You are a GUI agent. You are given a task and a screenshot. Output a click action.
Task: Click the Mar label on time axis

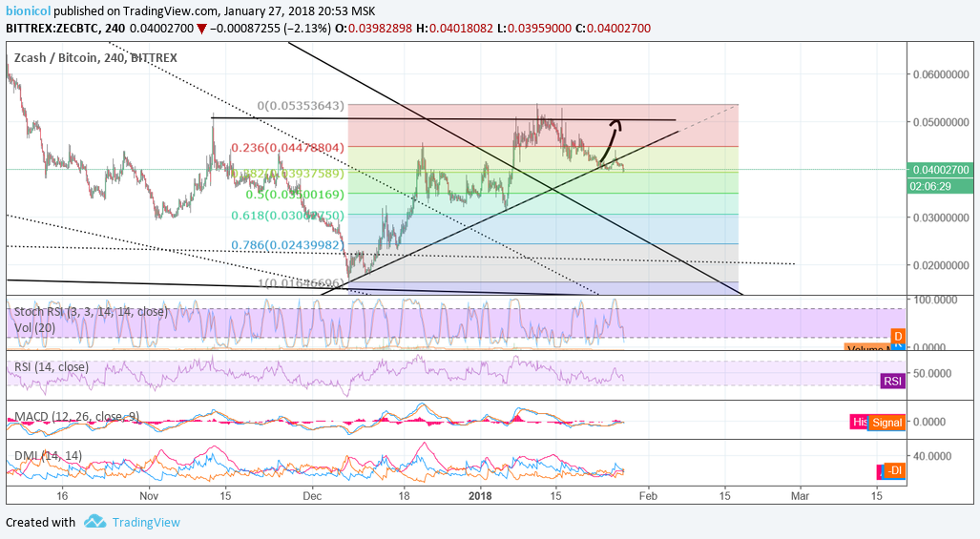tap(800, 496)
